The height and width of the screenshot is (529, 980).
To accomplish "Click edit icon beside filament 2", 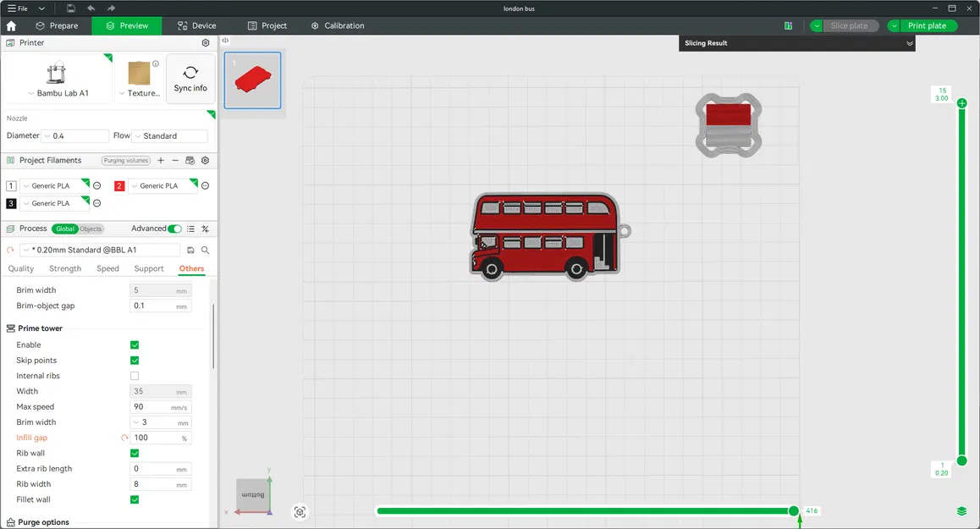I will [x=205, y=185].
